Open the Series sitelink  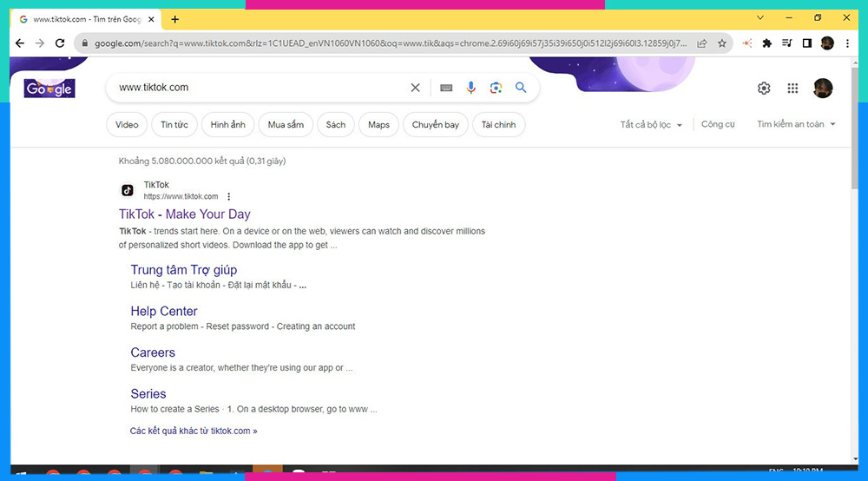point(148,393)
